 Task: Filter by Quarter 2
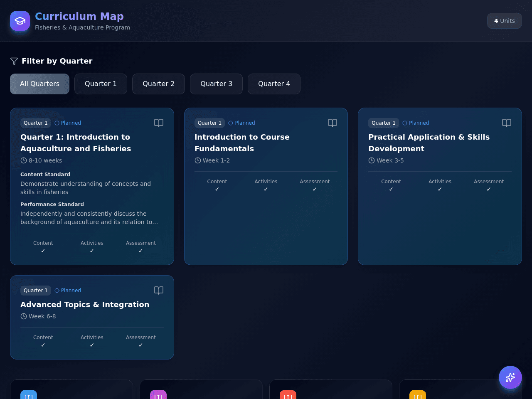pyautogui.click(x=158, y=84)
